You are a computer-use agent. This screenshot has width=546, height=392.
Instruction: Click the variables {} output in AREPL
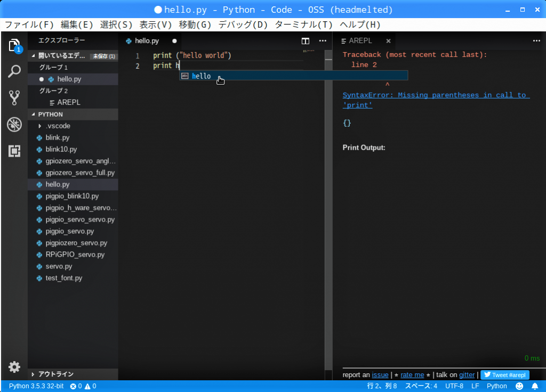(347, 123)
